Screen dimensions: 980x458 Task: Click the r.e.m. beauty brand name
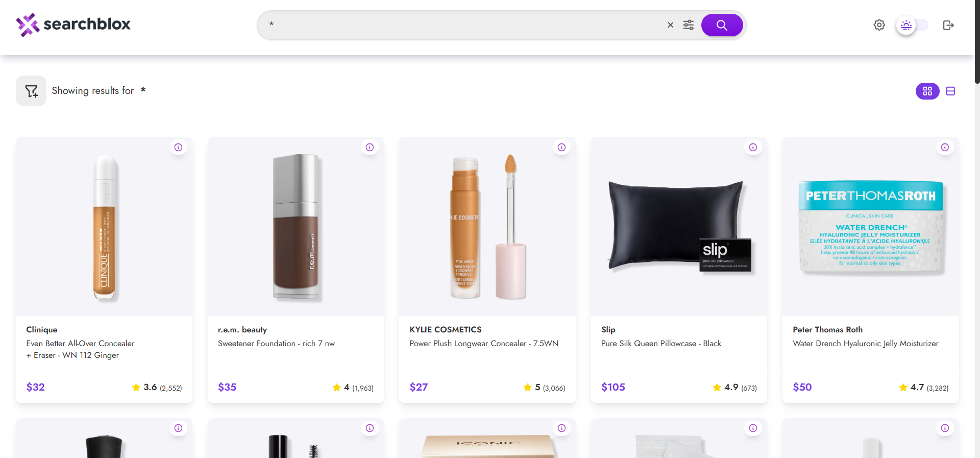242,330
